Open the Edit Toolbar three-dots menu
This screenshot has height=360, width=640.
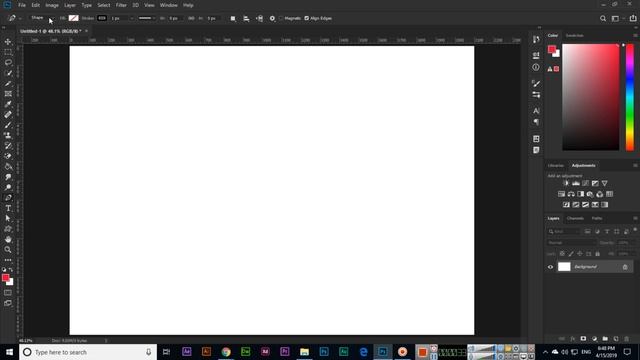point(8,260)
